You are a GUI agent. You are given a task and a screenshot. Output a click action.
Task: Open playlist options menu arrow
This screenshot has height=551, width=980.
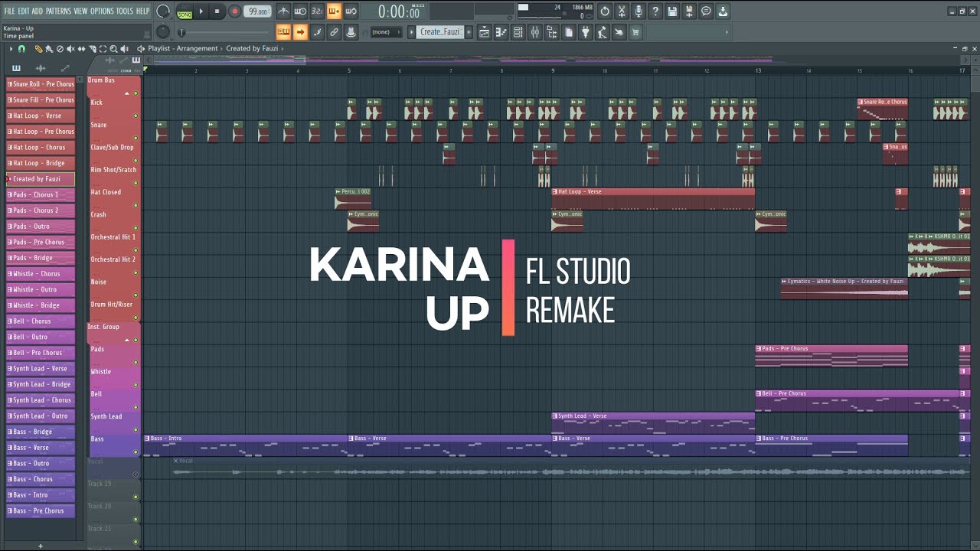(x=11, y=49)
